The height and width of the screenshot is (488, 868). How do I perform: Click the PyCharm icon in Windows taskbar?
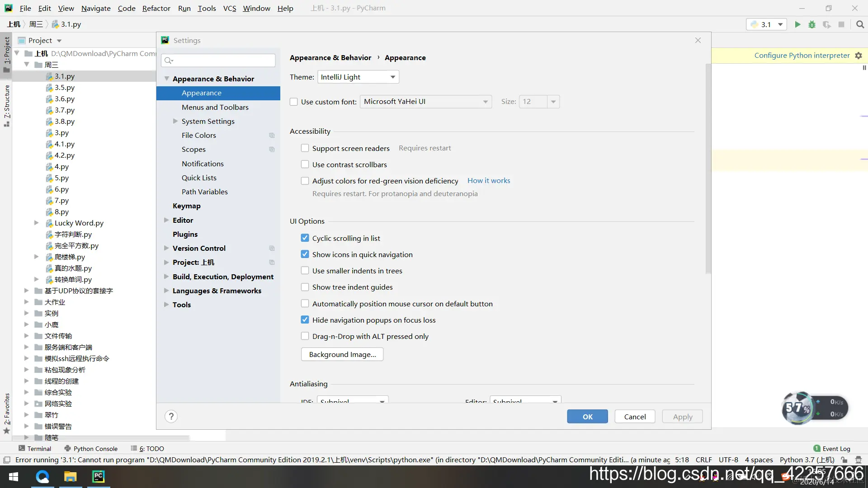point(98,477)
